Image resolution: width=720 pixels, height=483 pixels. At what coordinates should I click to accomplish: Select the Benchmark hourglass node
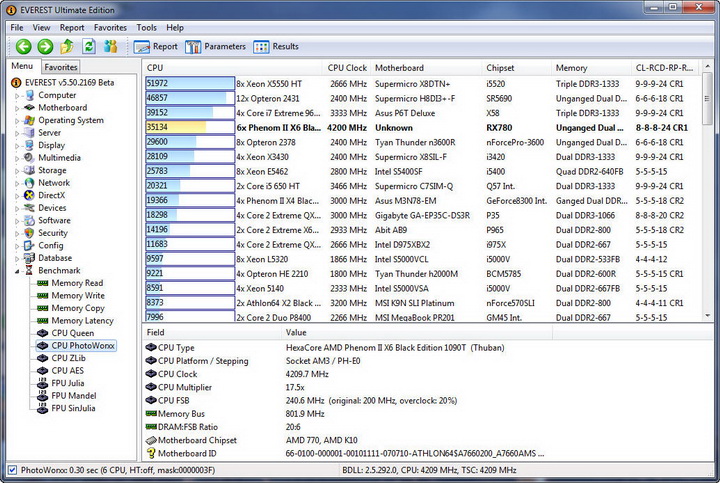[x=52, y=270]
